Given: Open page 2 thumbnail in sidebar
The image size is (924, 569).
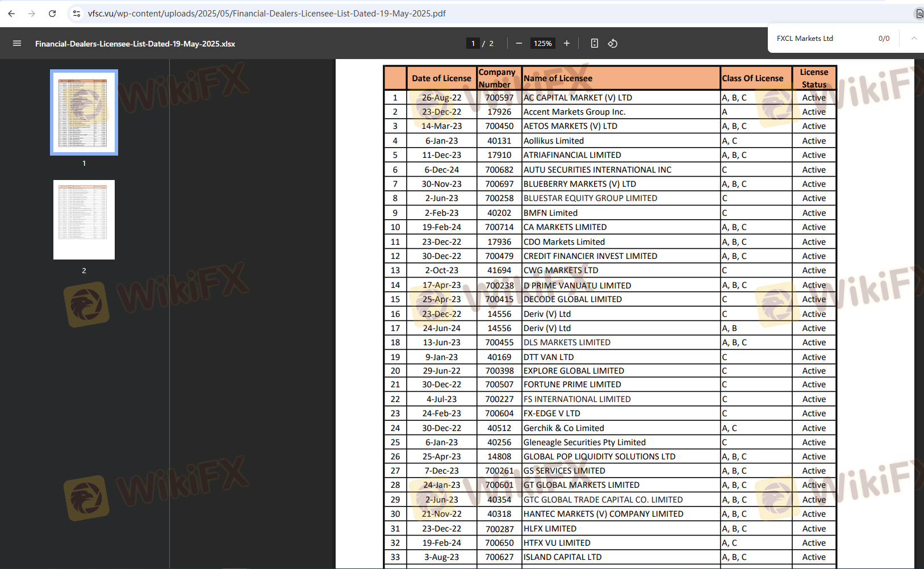Looking at the screenshot, I should (x=84, y=220).
